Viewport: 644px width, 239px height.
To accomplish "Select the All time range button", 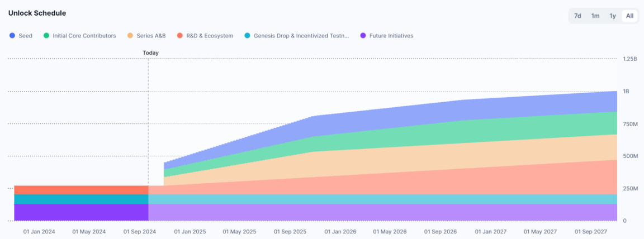I will point(629,16).
